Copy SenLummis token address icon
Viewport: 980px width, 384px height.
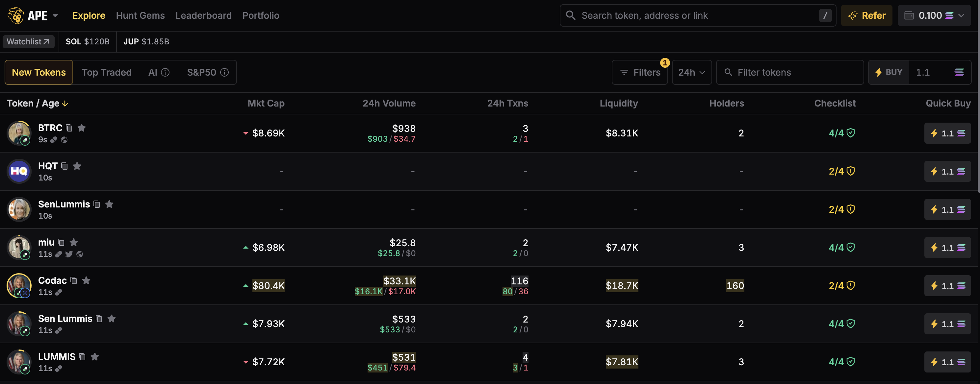click(97, 204)
